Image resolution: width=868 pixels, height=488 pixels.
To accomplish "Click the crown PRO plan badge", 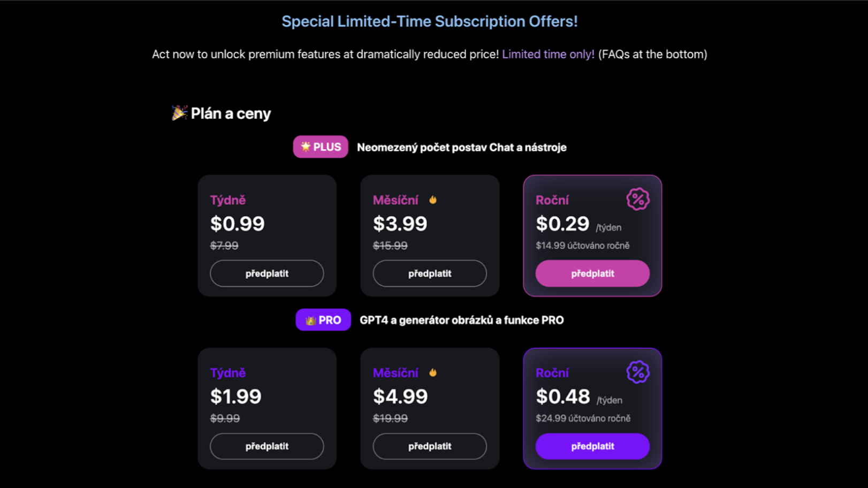I will tap(323, 320).
